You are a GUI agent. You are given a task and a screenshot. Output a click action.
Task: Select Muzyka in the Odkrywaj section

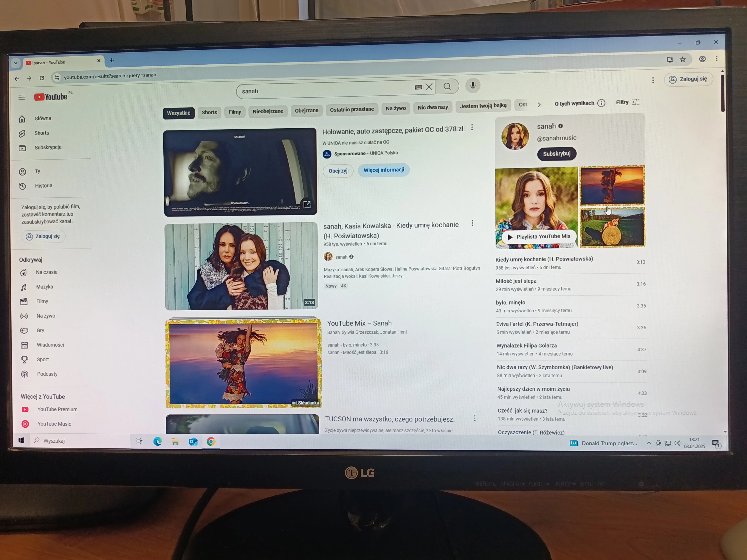tap(44, 287)
